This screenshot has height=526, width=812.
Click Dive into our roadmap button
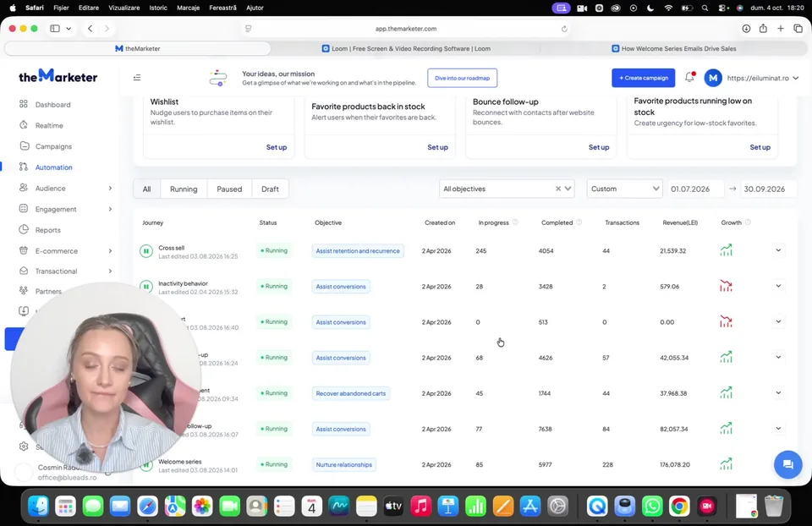tap(462, 78)
